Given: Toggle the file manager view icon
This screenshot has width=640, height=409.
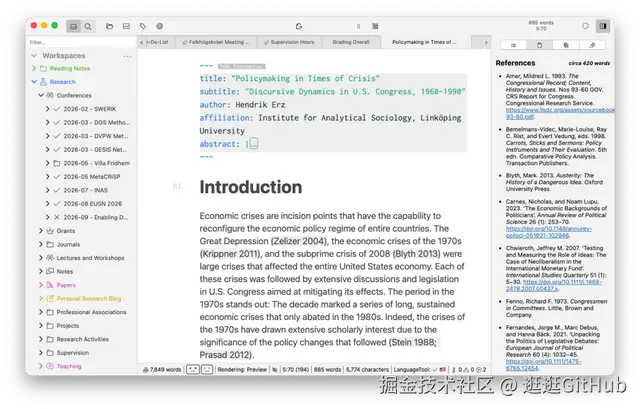Looking at the screenshot, I should (73, 27).
